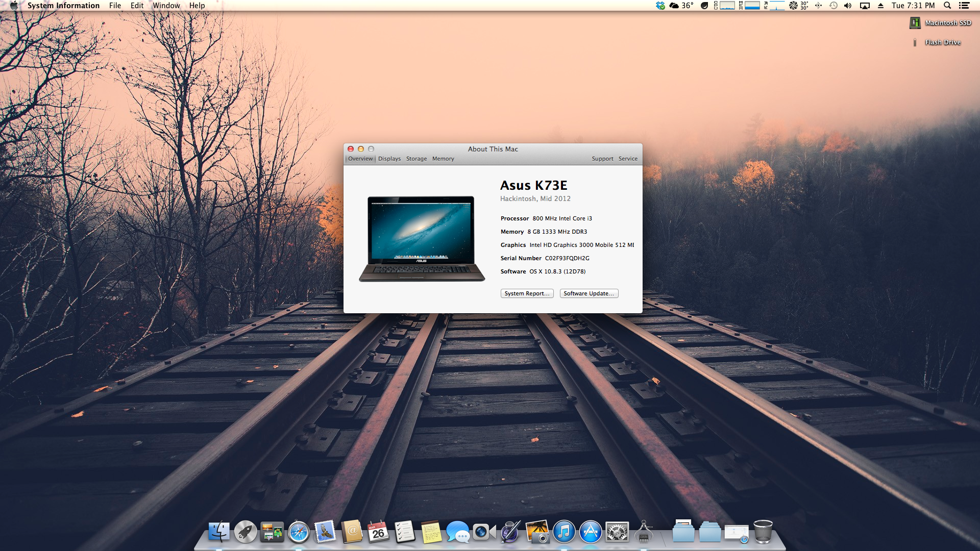Open the Apple menu
The image size is (980, 551).
click(x=14, y=6)
